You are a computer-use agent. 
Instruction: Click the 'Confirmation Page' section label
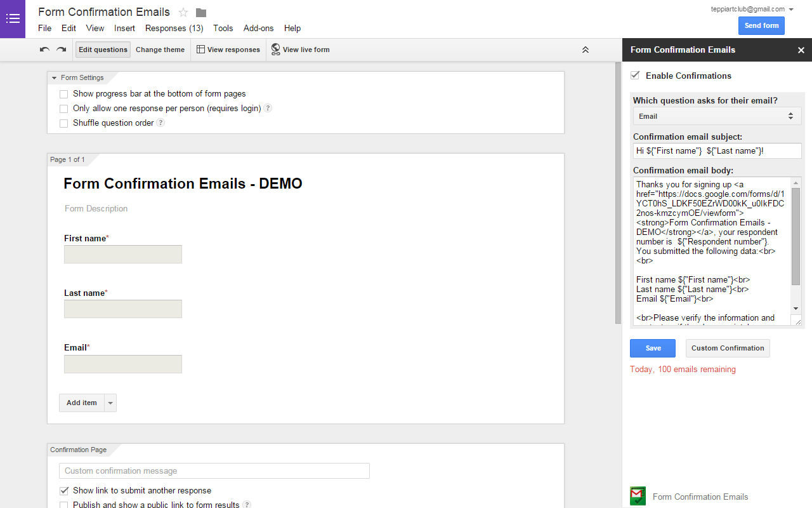click(79, 450)
